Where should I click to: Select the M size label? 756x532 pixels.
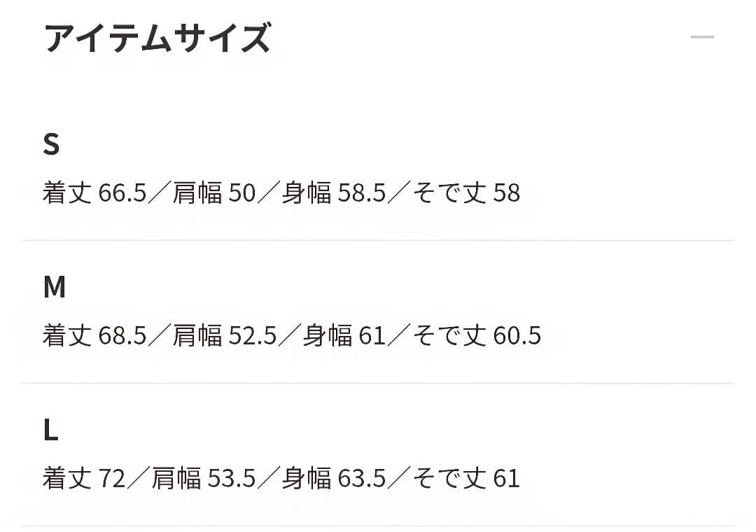(x=54, y=287)
